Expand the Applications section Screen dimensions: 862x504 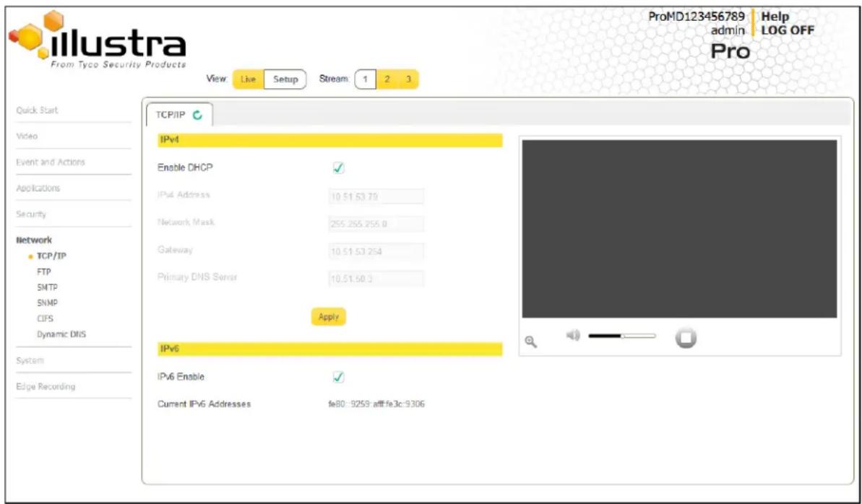coord(38,188)
